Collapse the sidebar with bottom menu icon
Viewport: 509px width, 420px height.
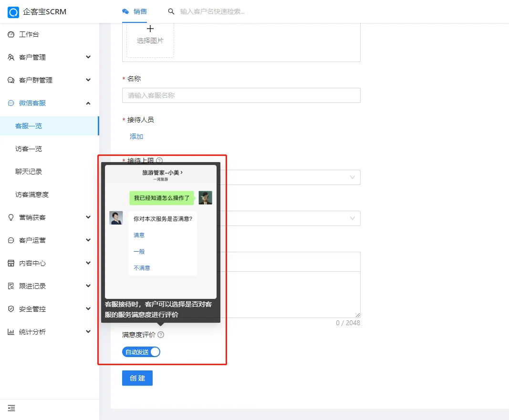11,408
